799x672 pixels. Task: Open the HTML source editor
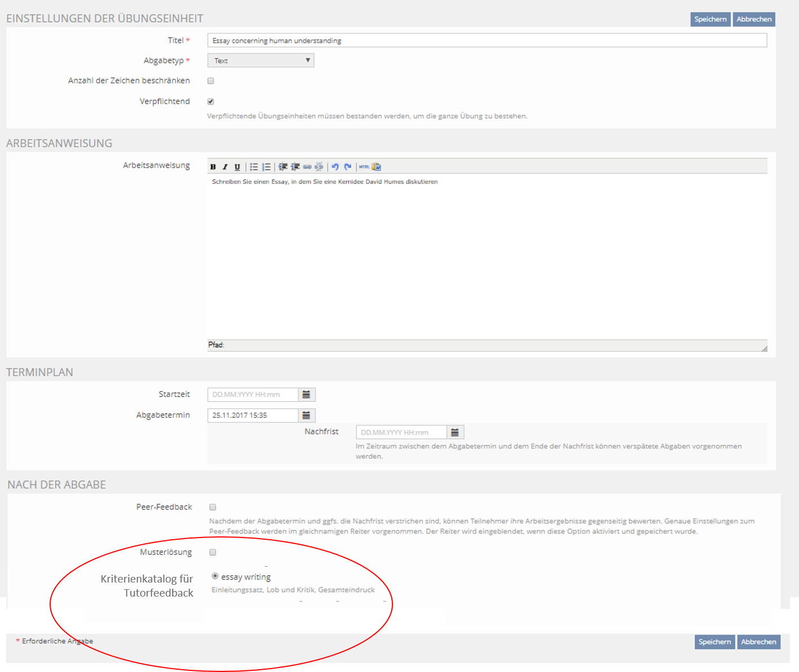(x=364, y=167)
